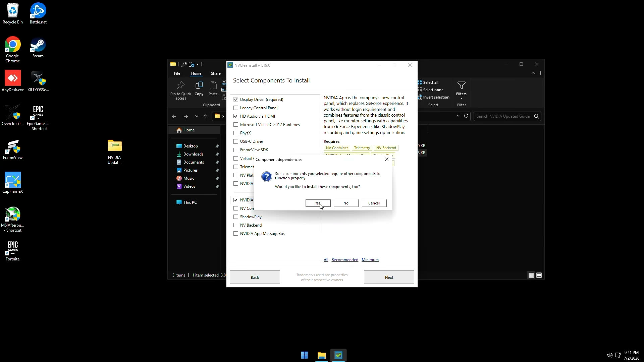The height and width of the screenshot is (362, 644).
Task: Open volume icon in system tray
Action: [x=609, y=355]
